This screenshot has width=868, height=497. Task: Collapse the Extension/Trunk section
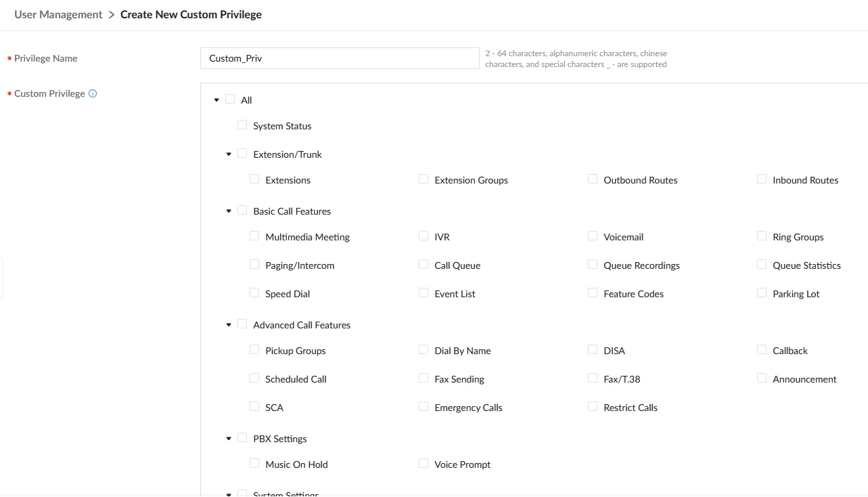229,154
